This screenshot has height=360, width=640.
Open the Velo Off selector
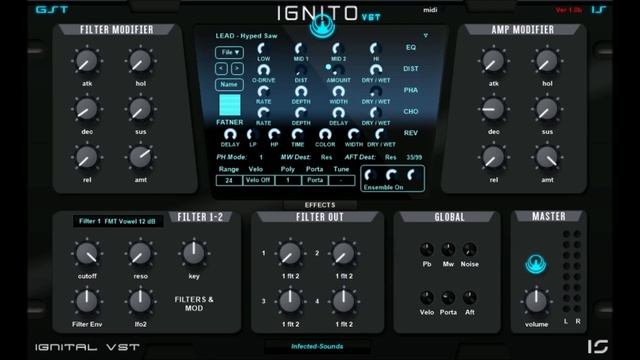pos(258,180)
